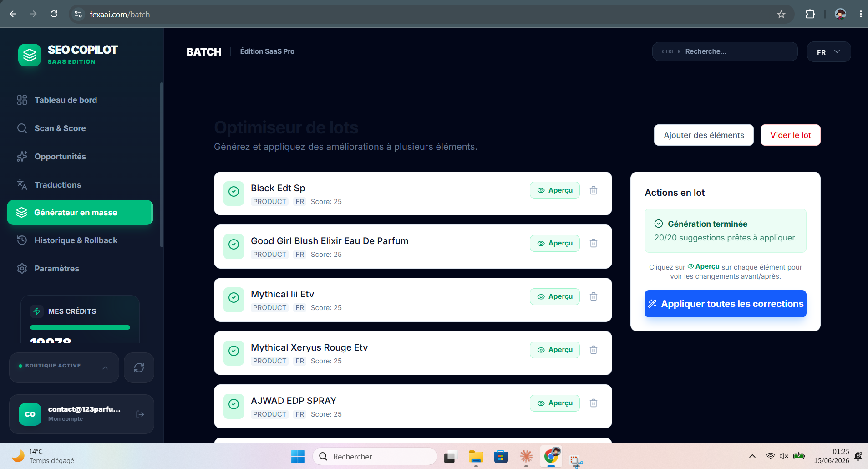Focus the Recherche search field
The height and width of the screenshot is (469, 868).
[x=725, y=51]
